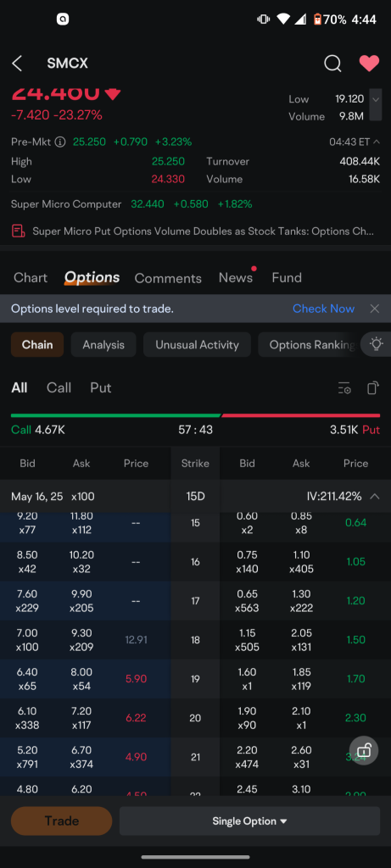Tap the Wi-Fi signal icon
Screen dimensions: 391x868
click(283, 19)
